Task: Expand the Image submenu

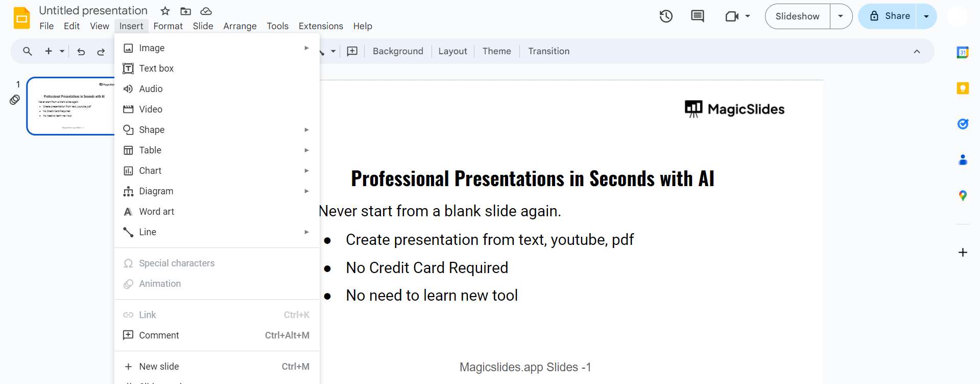Action: [306, 48]
